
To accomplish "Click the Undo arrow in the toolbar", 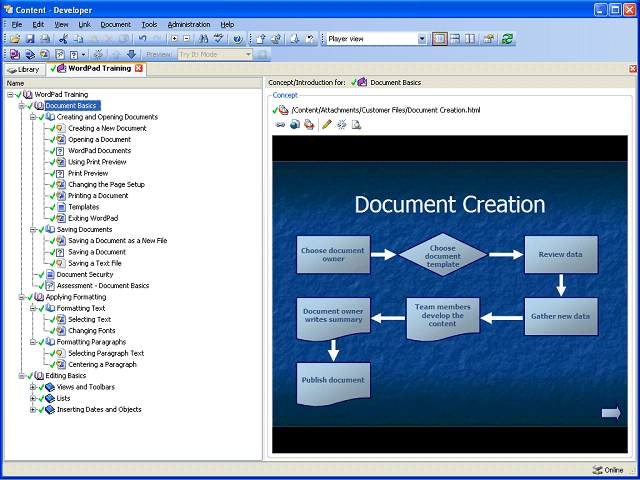I will [x=142, y=39].
